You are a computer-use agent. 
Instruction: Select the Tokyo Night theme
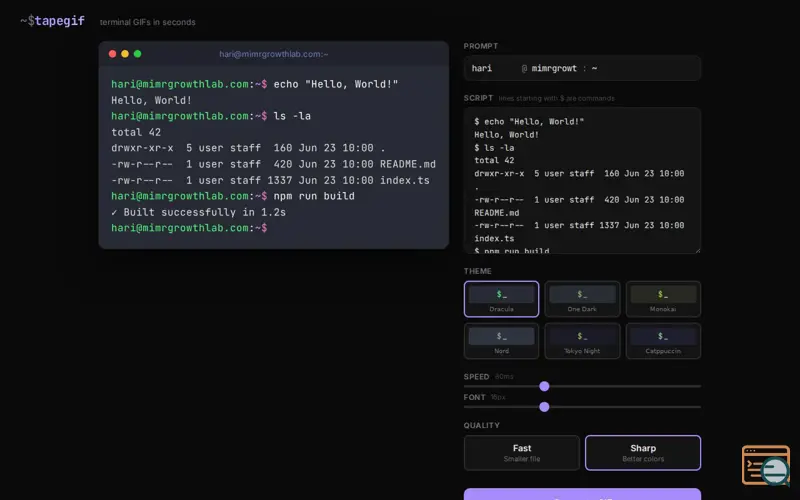pos(582,341)
